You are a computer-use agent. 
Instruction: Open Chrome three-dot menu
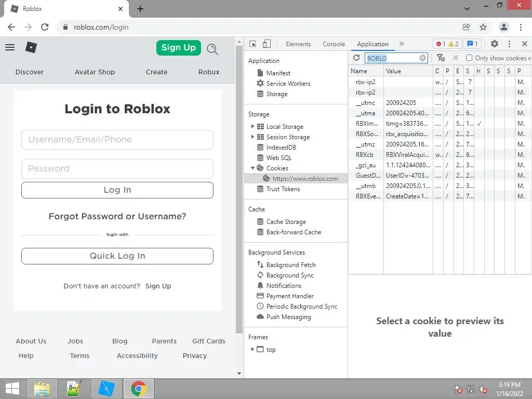[521, 27]
